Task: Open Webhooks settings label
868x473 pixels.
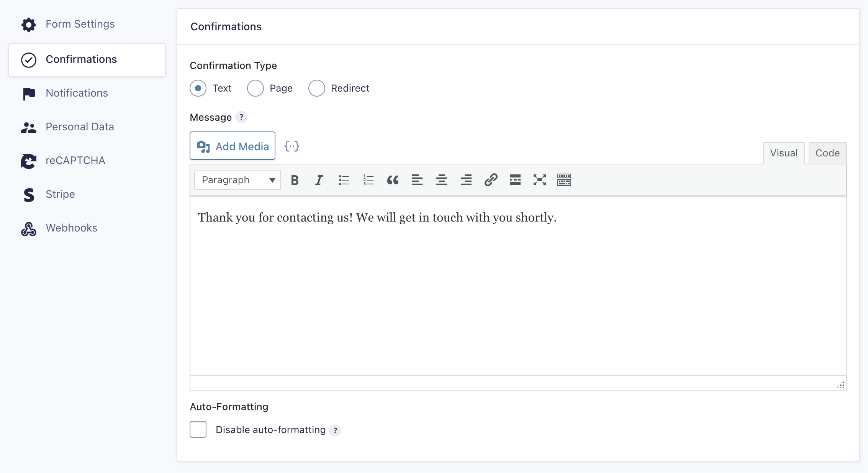Action: coord(71,228)
